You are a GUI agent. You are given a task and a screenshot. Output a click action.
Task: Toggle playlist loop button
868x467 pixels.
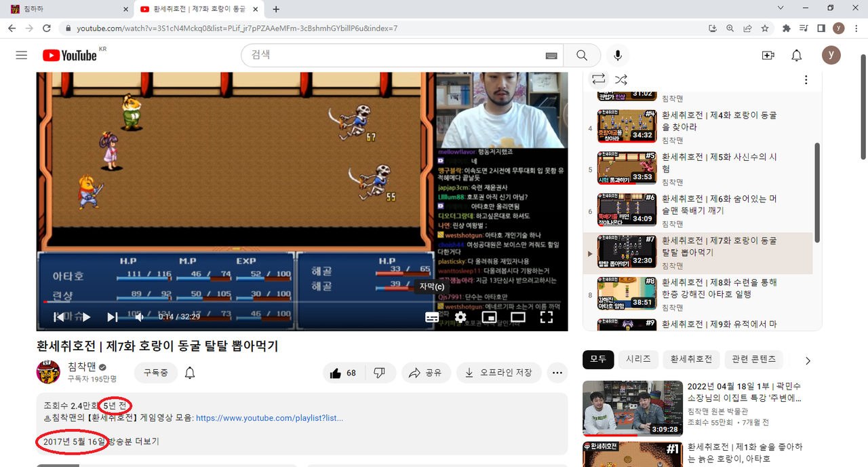pos(599,79)
